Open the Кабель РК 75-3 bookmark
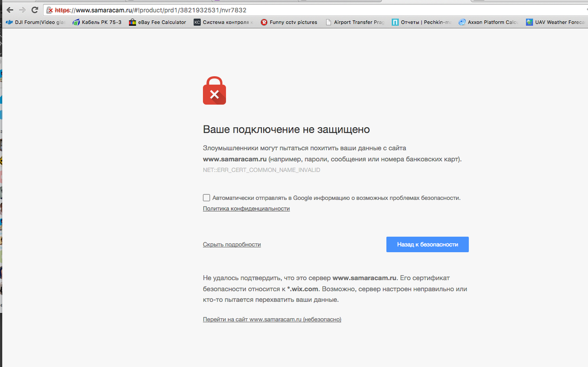The width and height of the screenshot is (588, 367). pyautogui.click(x=97, y=22)
